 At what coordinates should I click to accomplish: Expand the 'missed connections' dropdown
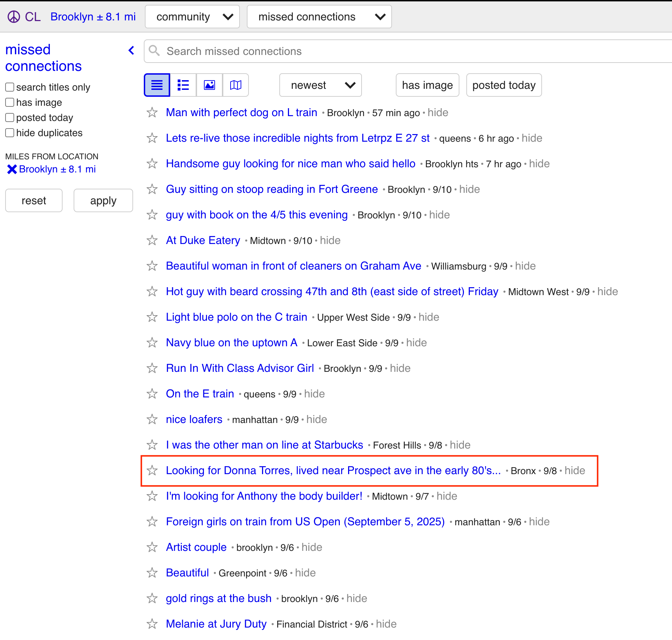[x=319, y=17]
